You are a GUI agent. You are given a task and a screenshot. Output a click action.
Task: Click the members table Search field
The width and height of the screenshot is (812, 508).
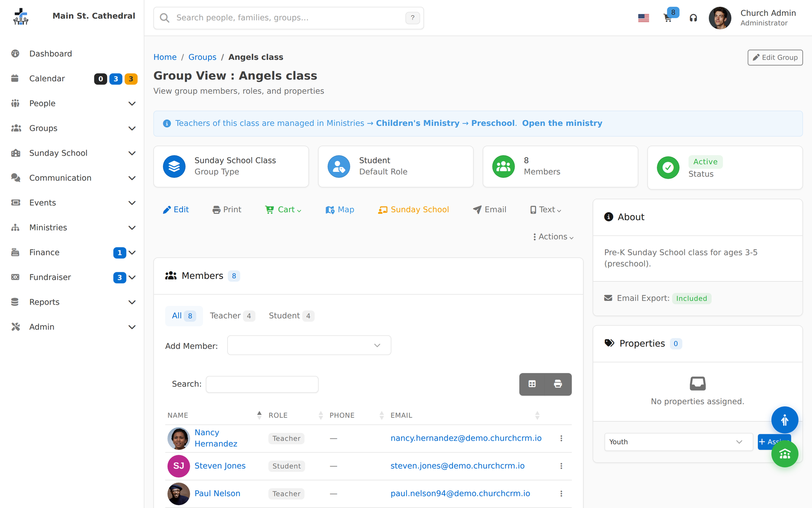pos(262,384)
